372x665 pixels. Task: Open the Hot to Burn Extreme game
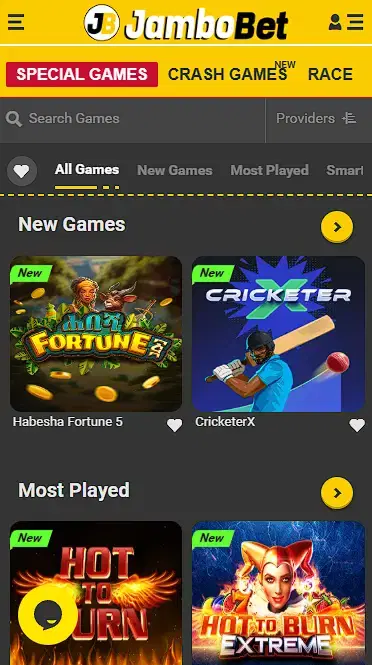(x=278, y=593)
